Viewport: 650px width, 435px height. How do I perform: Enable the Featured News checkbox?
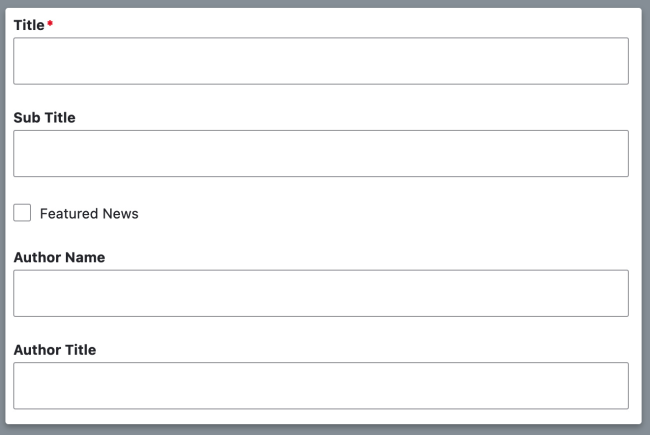coord(22,213)
